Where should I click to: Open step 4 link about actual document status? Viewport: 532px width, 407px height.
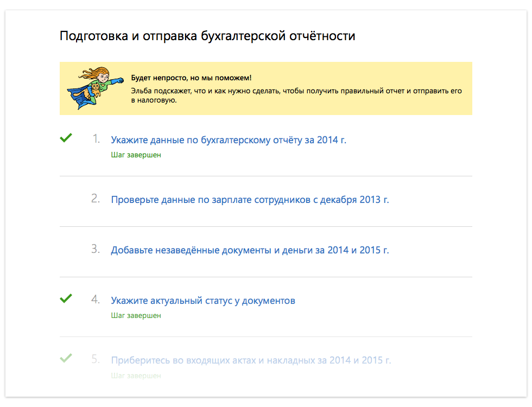[203, 301]
